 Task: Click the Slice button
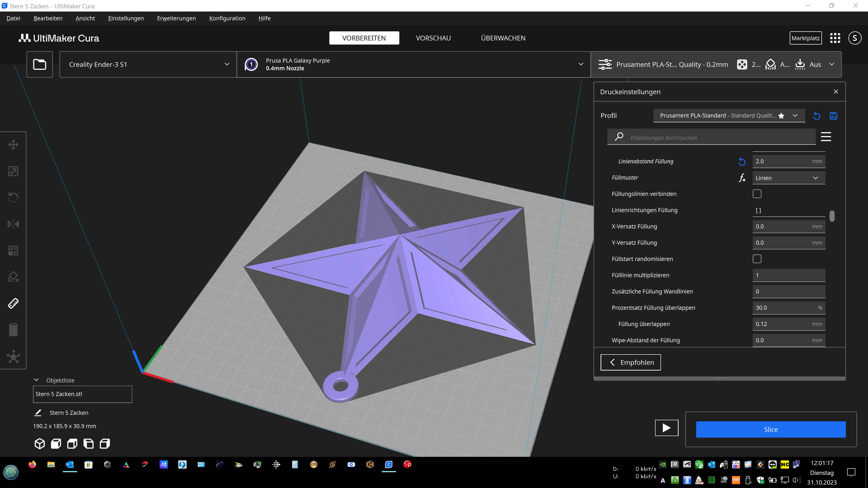pyautogui.click(x=771, y=429)
